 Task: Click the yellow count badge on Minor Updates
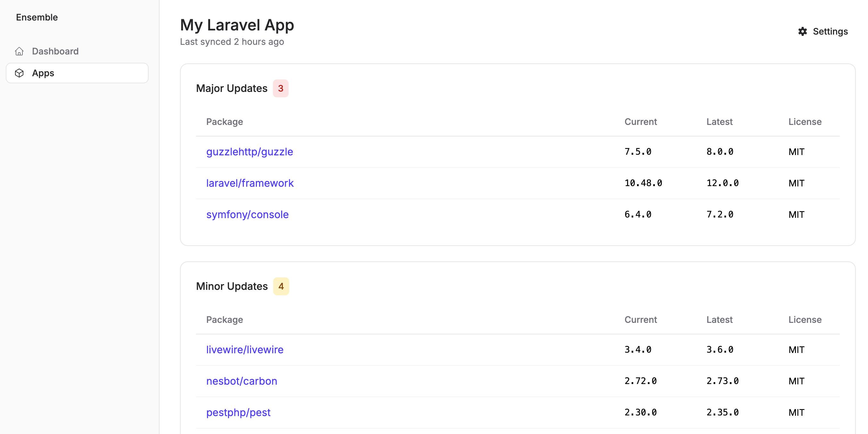[281, 286]
